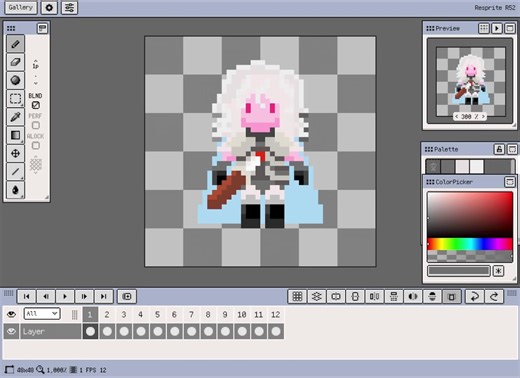
Task: Toggle grid in Preview panel header
Action: point(484,28)
